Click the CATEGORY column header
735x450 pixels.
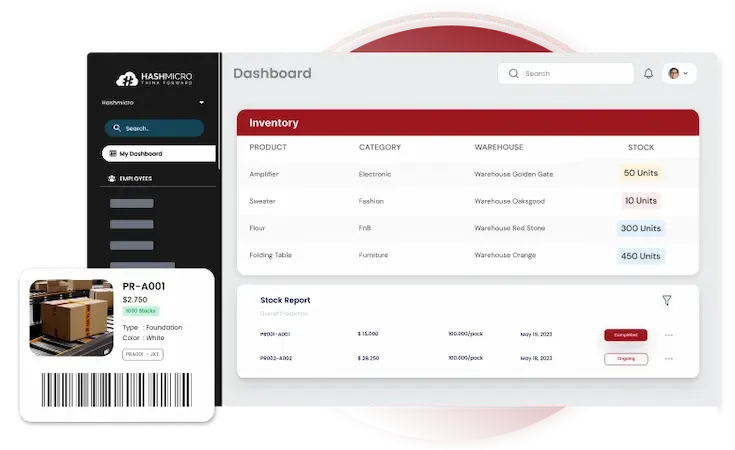[x=380, y=147]
